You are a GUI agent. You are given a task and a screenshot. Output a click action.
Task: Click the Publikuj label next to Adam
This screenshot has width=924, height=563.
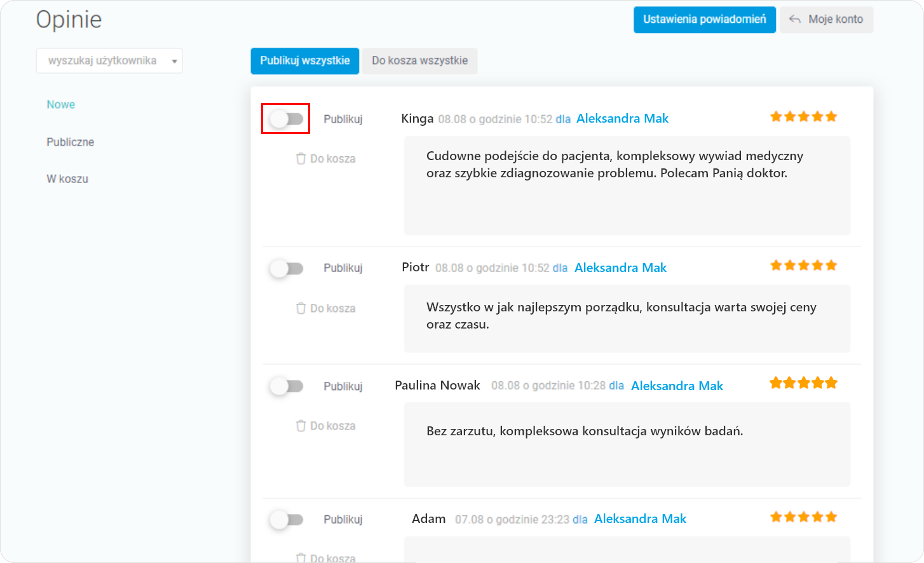point(343,520)
